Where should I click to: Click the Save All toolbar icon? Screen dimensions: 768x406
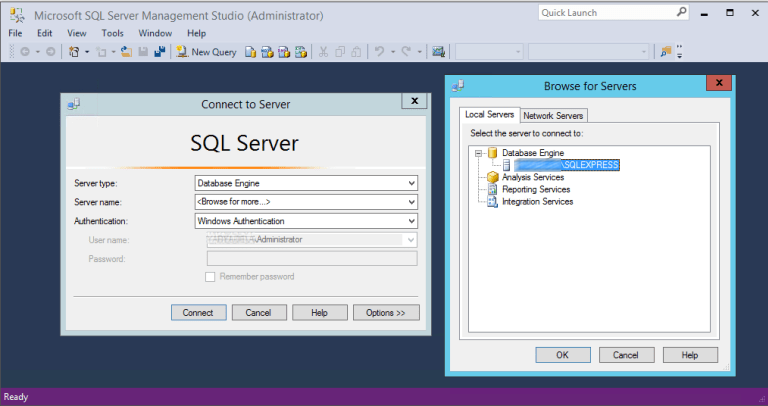160,51
